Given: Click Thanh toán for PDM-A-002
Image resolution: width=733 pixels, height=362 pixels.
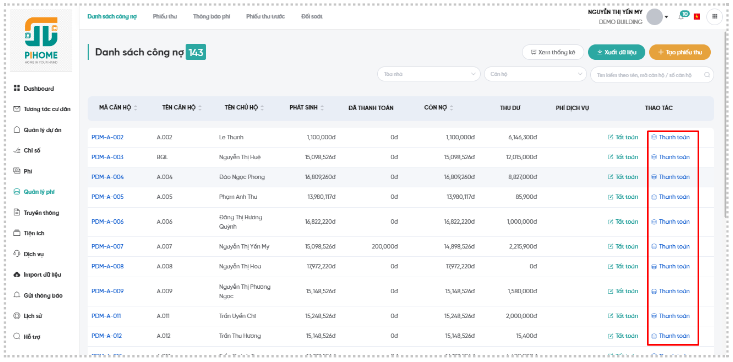Looking at the screenshot, I should pos(670,137).
